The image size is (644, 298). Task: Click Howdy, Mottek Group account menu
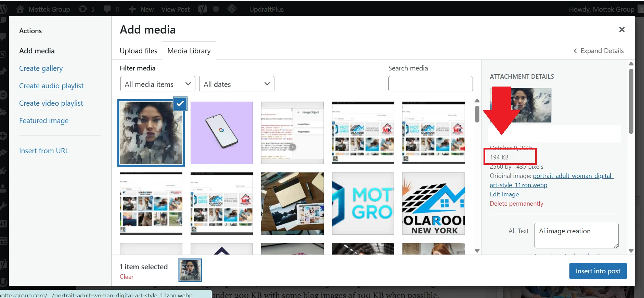(x=602, y=9)
